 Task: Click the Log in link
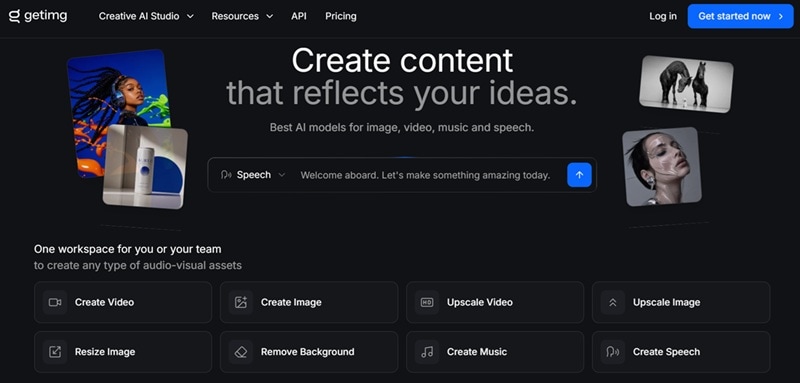click(x=663, y=16)
